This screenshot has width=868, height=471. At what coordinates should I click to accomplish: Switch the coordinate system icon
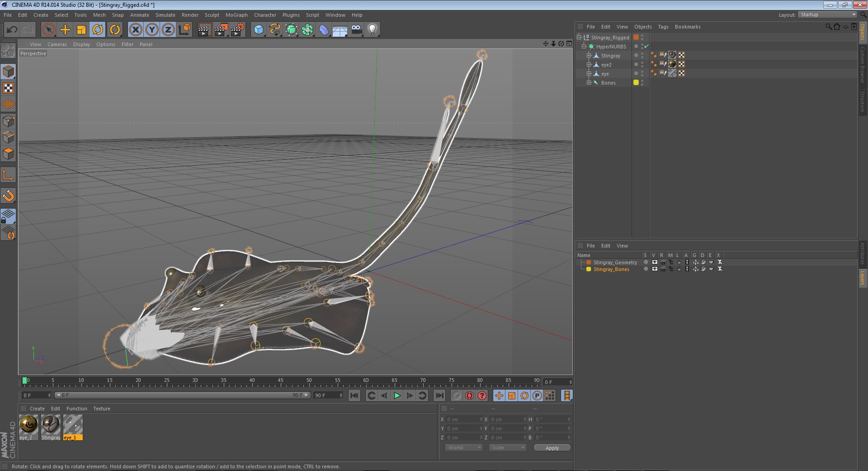(x=184, y=30)
